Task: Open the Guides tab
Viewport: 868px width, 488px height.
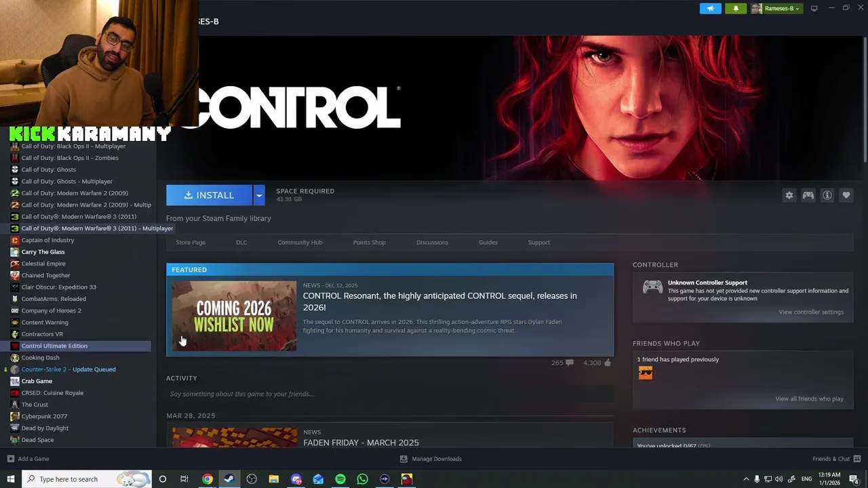Action: coord(488,242)
